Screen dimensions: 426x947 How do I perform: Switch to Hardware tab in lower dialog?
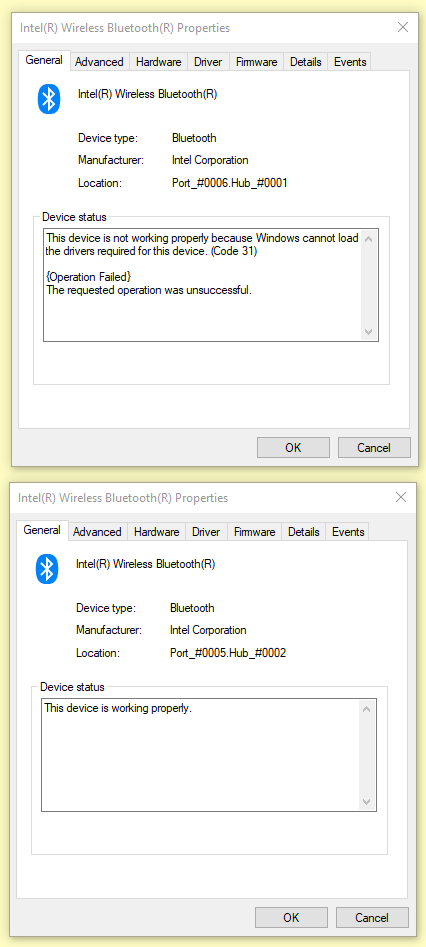(157, 531)
